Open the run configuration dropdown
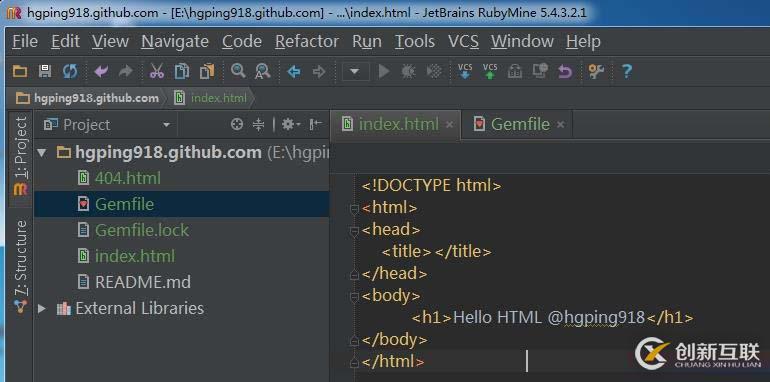The height and width of the screenshot is (382, 770). click(355, 72)
